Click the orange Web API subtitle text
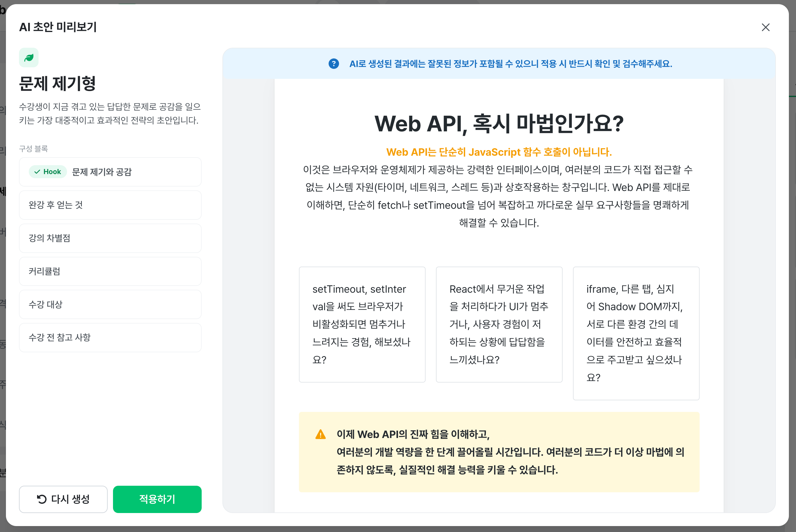 click(x=499, y=152)
